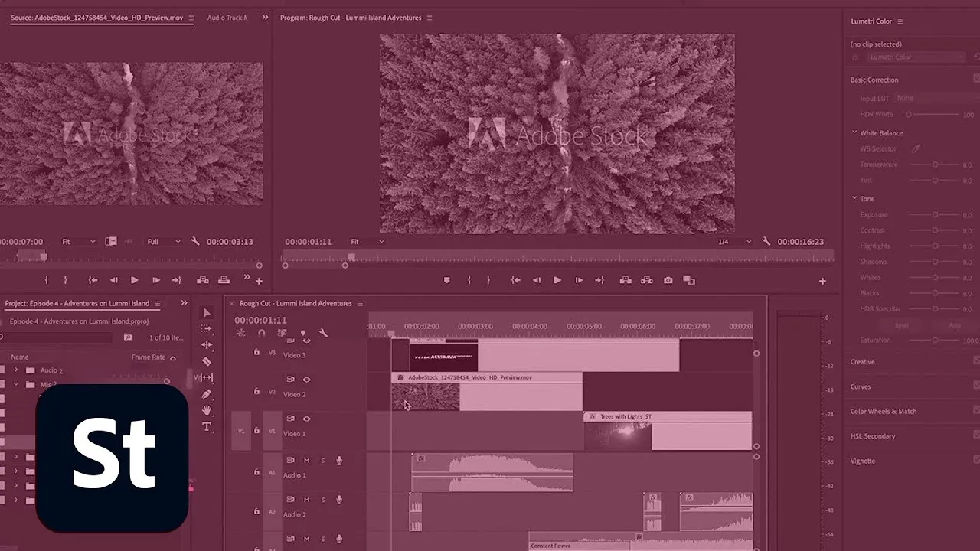
Task: Click Export Frame camera icon
Action: point(668,280)
